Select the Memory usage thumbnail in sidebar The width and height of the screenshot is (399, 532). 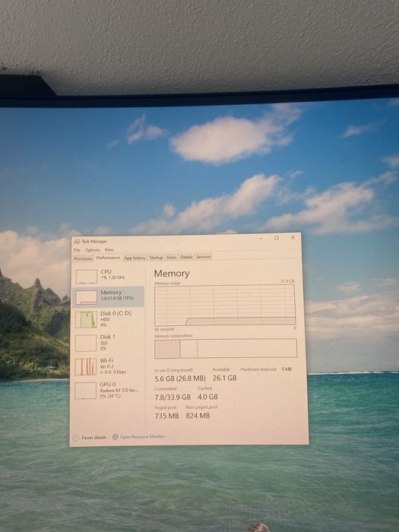pyautogui.click(x=86, y=297)
